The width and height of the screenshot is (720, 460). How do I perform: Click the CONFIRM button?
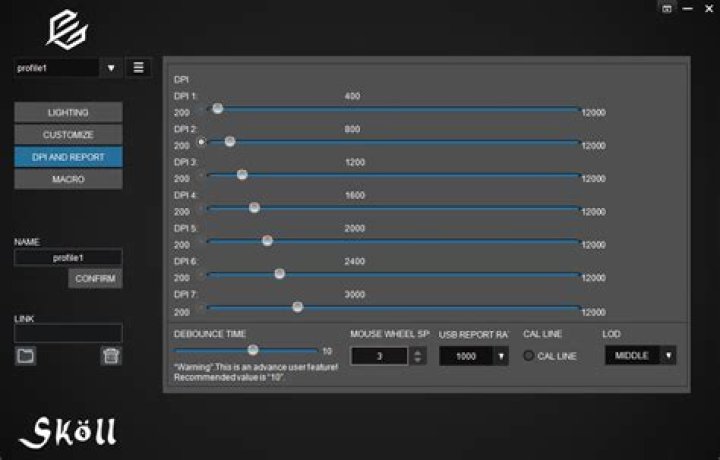96,279
